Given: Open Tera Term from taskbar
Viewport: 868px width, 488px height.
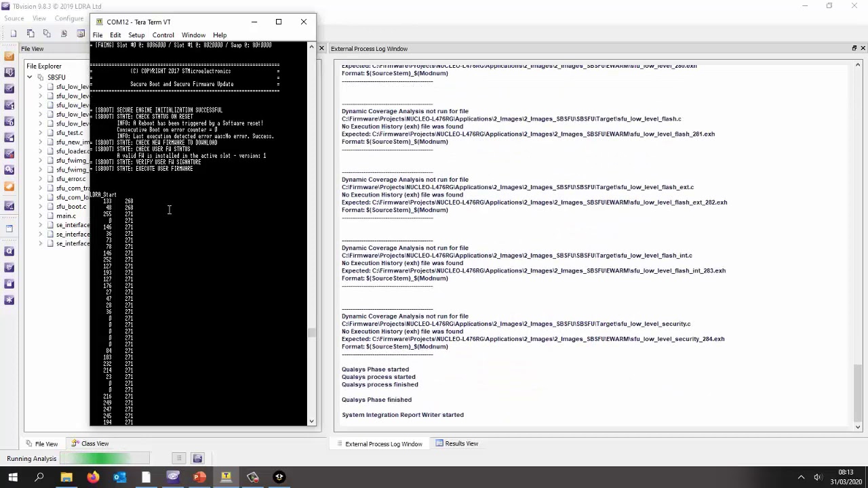Looking at the screenshot, I should (226, 477).
